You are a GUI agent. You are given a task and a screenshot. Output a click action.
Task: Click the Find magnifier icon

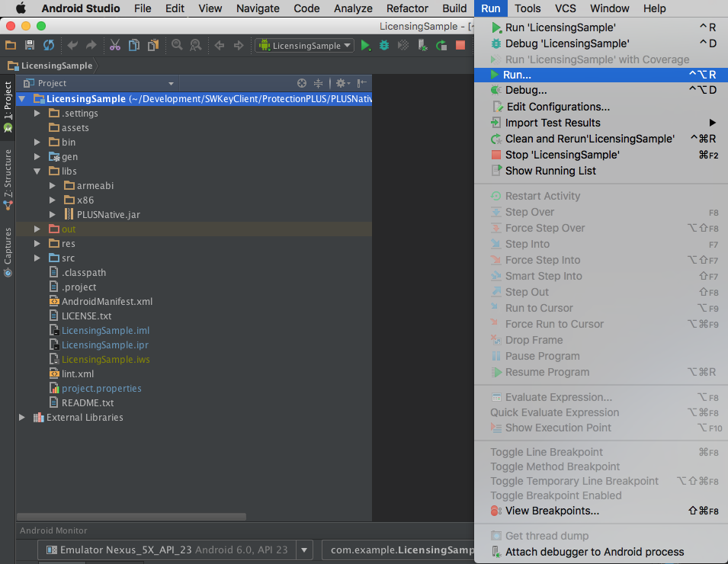(177, 45)
